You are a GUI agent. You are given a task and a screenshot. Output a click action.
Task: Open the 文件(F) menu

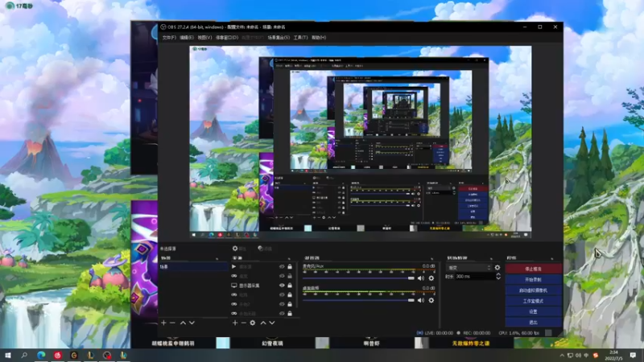coord(169,38)
